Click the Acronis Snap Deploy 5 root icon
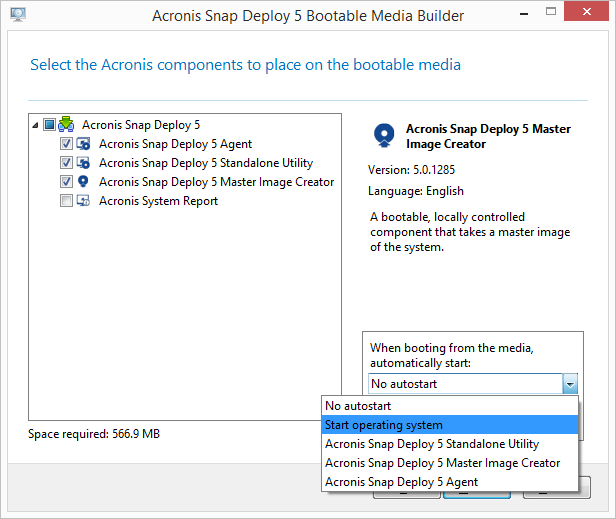This screenshot has height=519, width=616. tap(66, 124)
